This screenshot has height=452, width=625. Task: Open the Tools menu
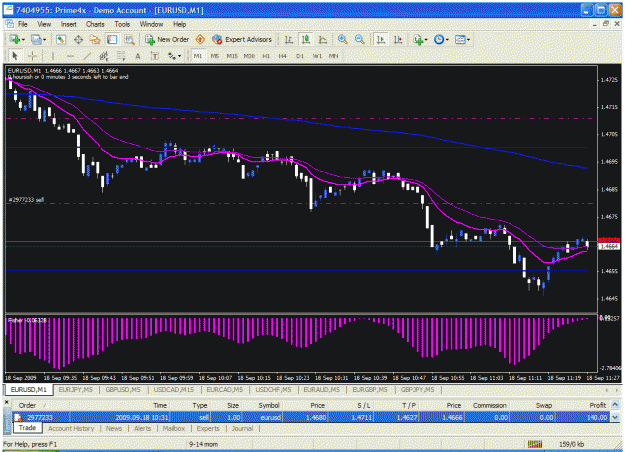[122, 24]
